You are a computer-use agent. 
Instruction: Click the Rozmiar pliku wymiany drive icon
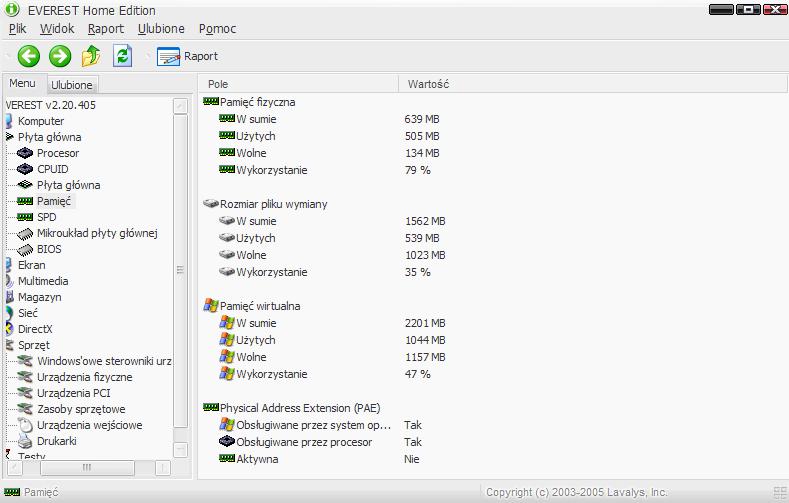coord(210,203)
